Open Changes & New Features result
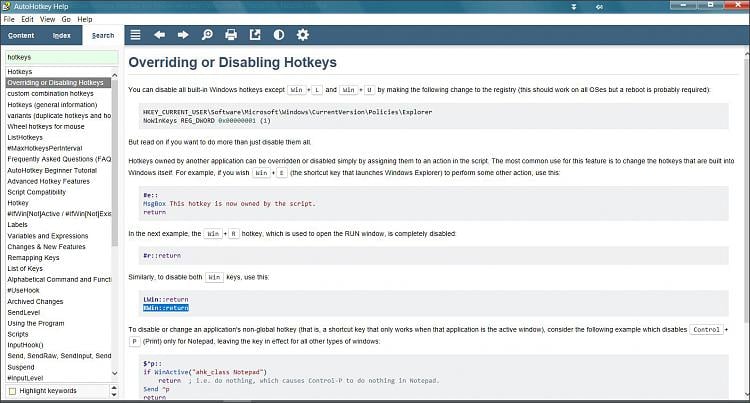750x403 pixels. (x=46, y=247)
